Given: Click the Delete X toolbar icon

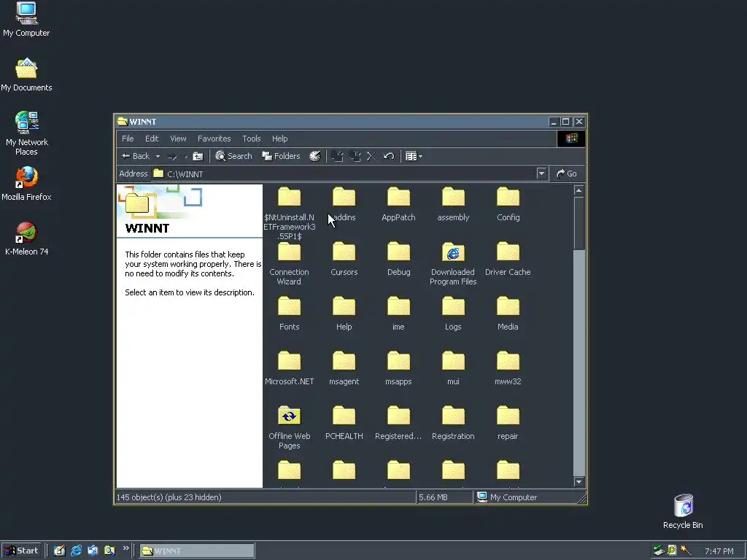Looking at the screenshot, I should [371, 156].
